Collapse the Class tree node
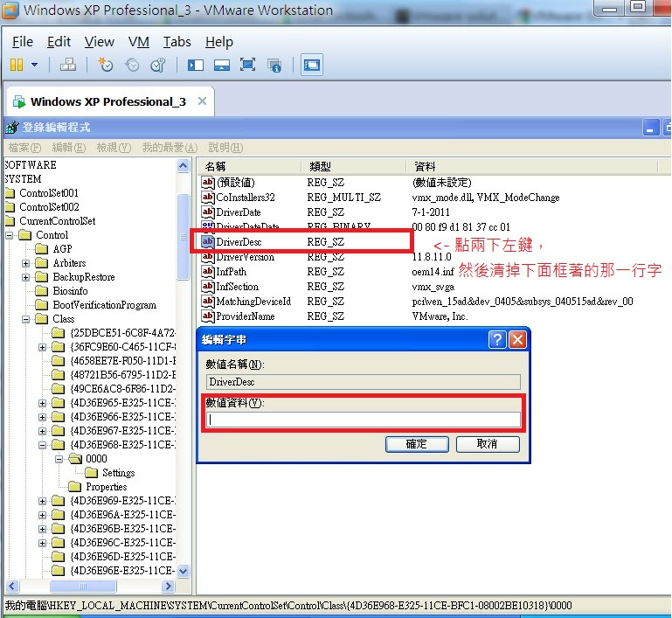Screen dimensions: 672x618 (x=25, y=319)
